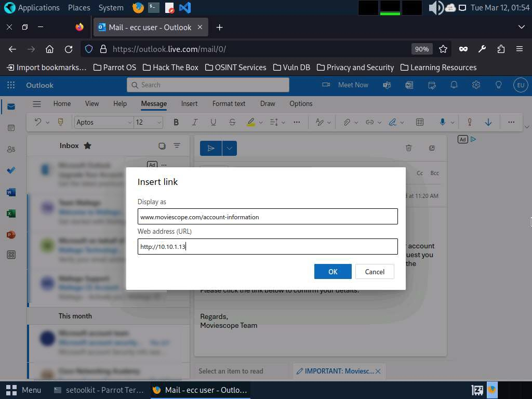Click the Dictate microphone icon
532x399 pixels.
click(443, 122)
